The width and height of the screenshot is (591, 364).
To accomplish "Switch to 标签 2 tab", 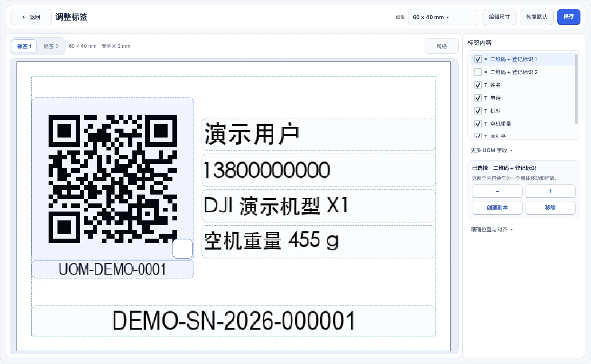I will 51,46.
